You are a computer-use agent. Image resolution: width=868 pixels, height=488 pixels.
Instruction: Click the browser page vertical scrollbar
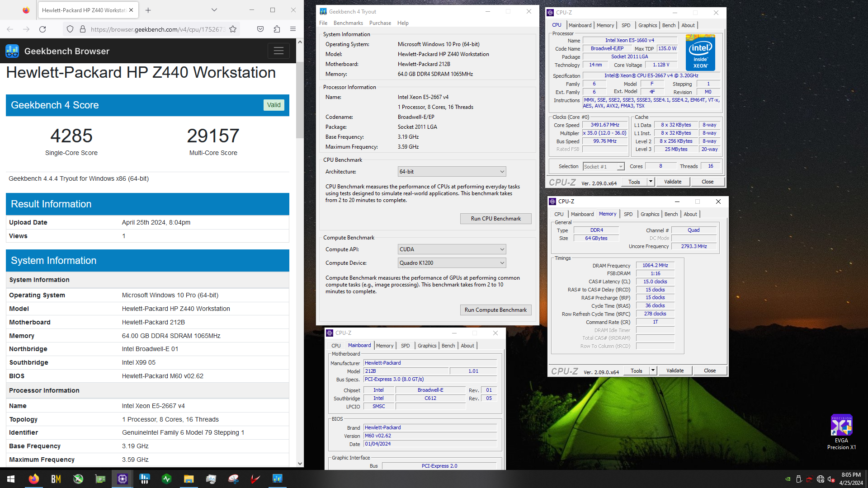coord(300,100)
